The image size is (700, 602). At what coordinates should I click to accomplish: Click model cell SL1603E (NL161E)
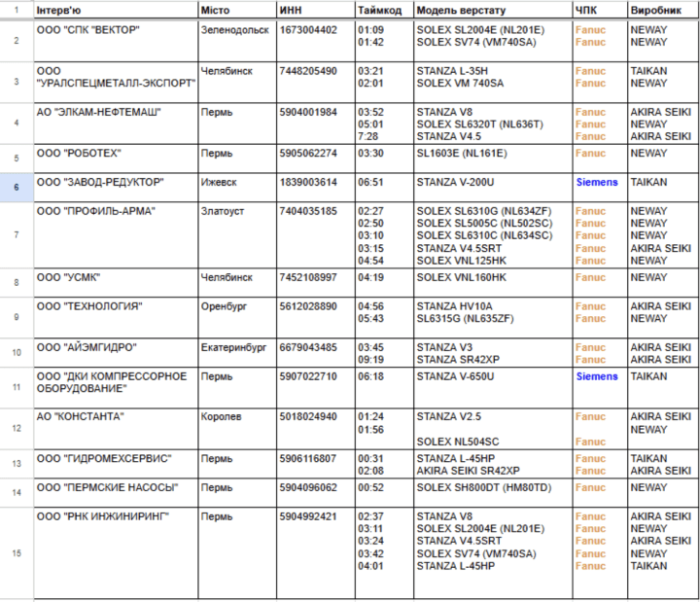tap(493, 159)
